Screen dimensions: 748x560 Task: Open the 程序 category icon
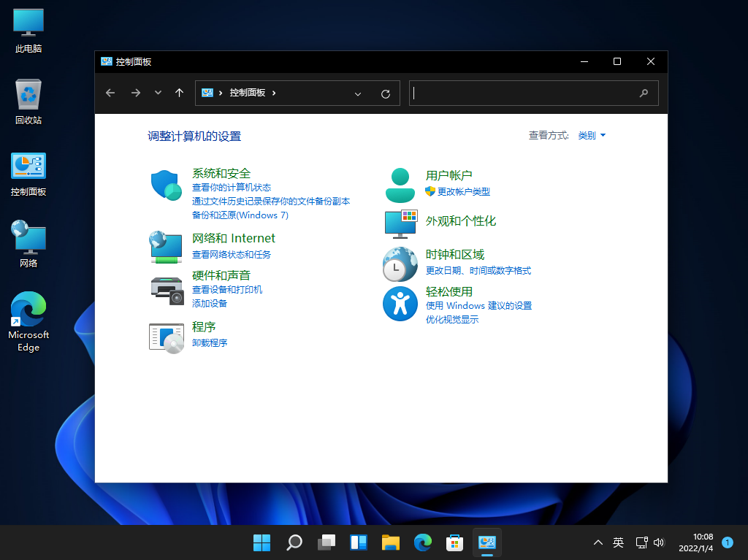[166, 338]
